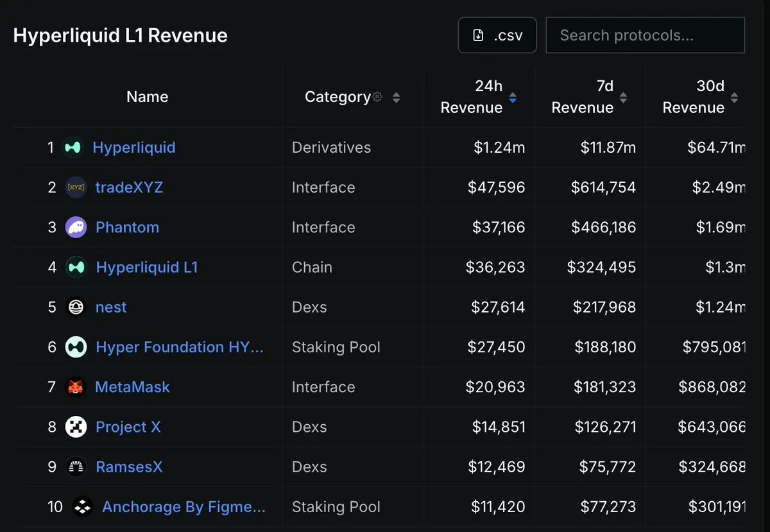
Task: Click the RamsesX logo icon
Action: click(76, 467)
